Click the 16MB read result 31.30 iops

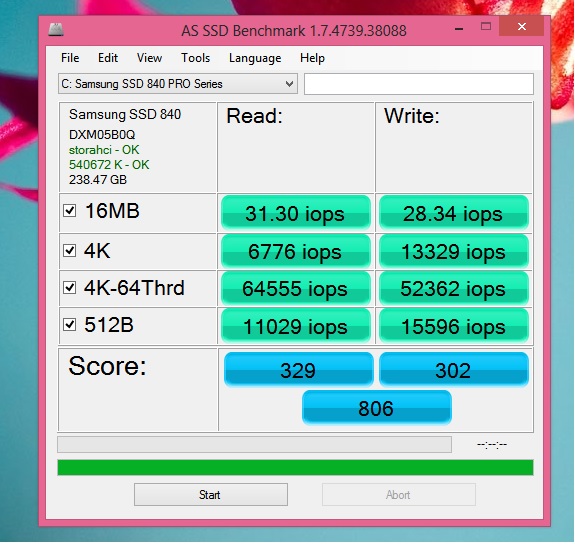[296, 213]
